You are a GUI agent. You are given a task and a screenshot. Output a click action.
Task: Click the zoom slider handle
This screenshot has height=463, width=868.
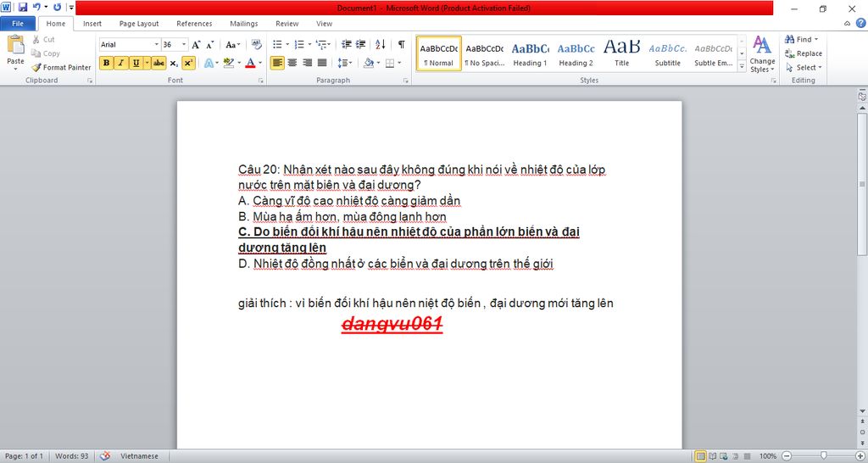(823, 456)
